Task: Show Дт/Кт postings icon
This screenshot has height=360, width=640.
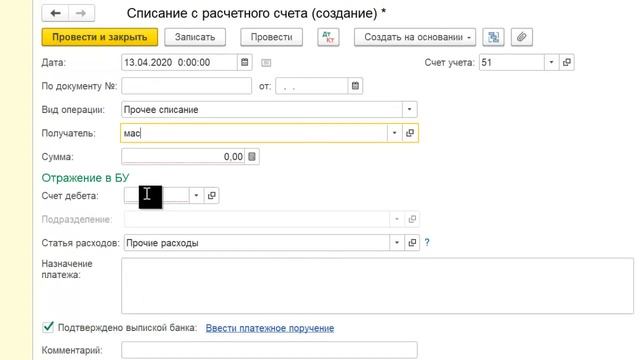Action: pyautogui.click(x=328, y=37)
